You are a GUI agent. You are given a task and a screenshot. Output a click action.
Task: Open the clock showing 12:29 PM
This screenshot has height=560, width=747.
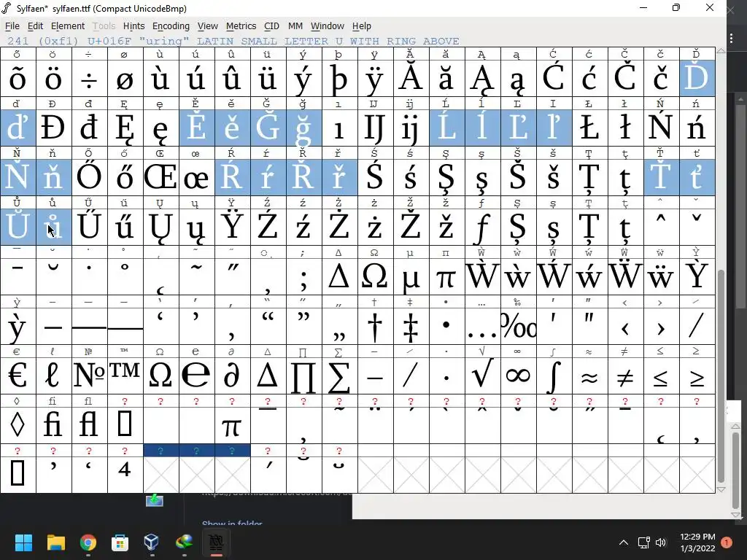coord(697,542)
